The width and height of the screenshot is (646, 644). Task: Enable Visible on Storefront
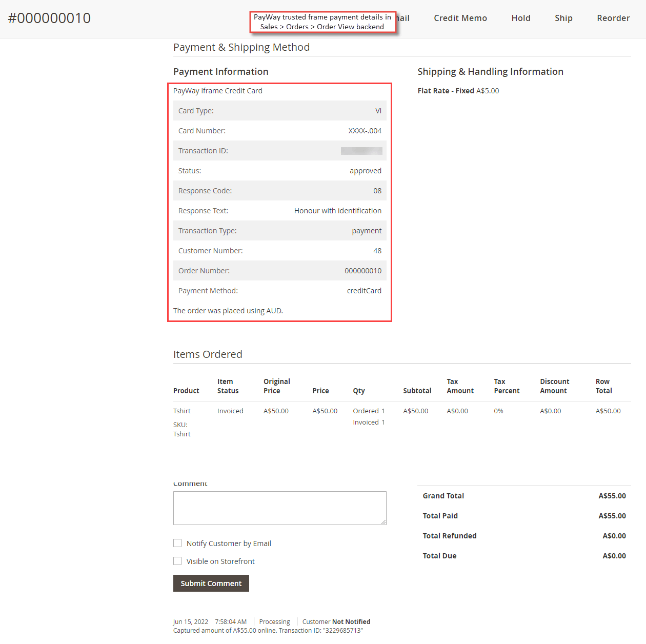click(177, 560)
